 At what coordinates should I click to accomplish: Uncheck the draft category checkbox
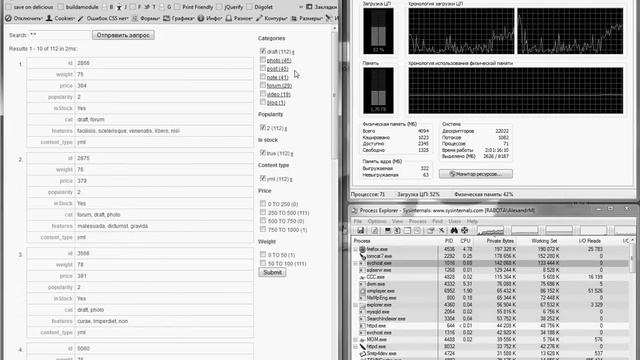point(262,51)
